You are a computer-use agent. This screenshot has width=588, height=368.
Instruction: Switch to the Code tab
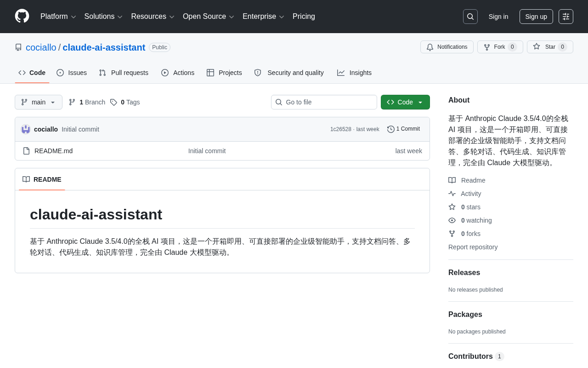[x=32, y=73]
